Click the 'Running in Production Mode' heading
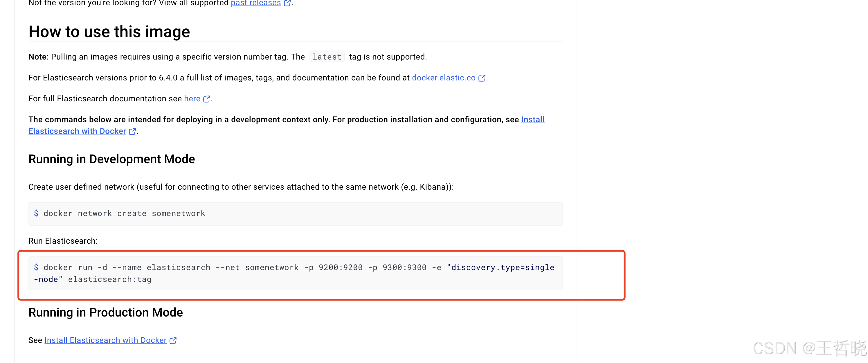The image size is (868, 363). point(105,313)
